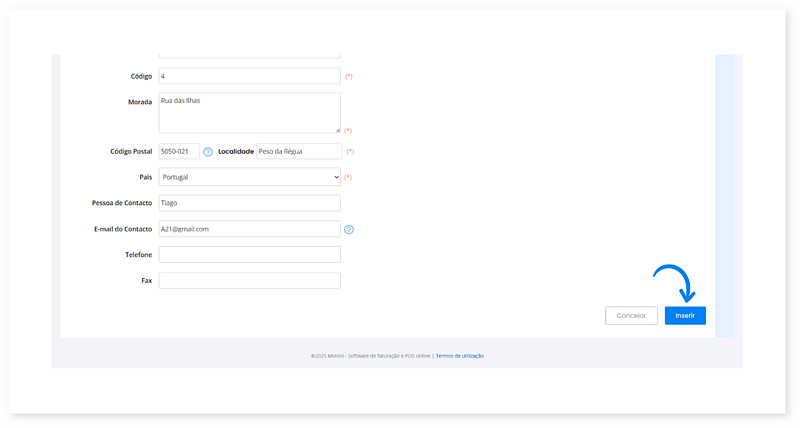Image resolution: width=800 pixels, height=428 pixels.
Task: Click the red required marker next to País
Action: [x=349, y=178]
